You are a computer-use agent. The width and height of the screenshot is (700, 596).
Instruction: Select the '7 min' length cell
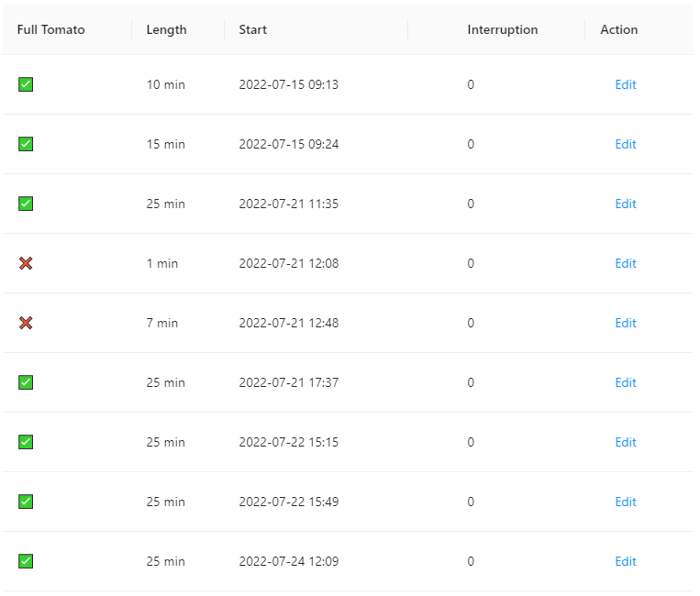coord(162,323)
